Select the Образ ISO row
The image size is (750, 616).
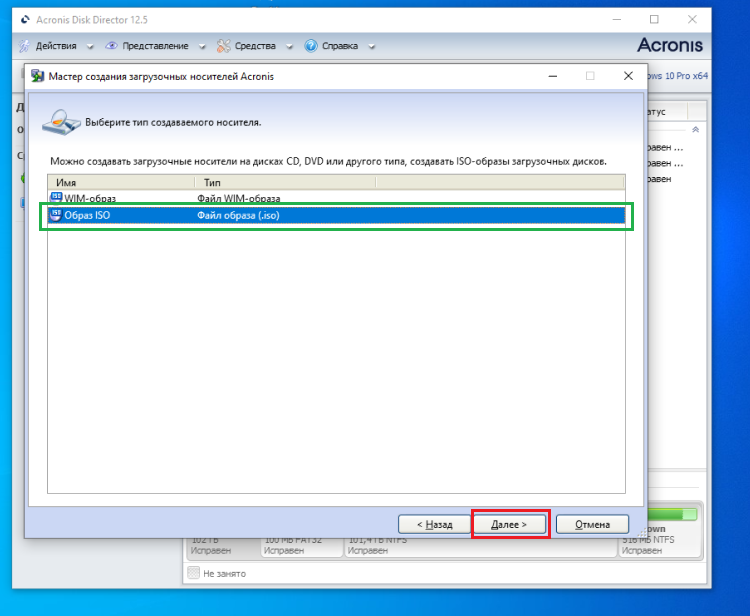(x=336, y=215)
